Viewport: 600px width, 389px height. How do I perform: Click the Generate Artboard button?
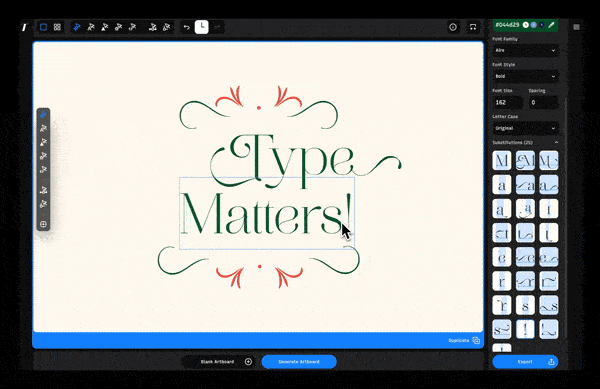299,361
